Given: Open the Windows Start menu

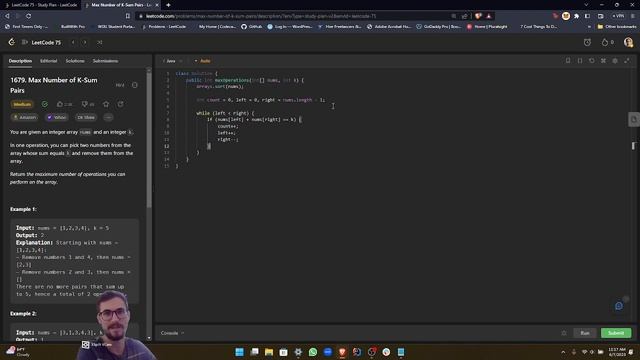Looking at the screenshot, I should pos(240,352).
